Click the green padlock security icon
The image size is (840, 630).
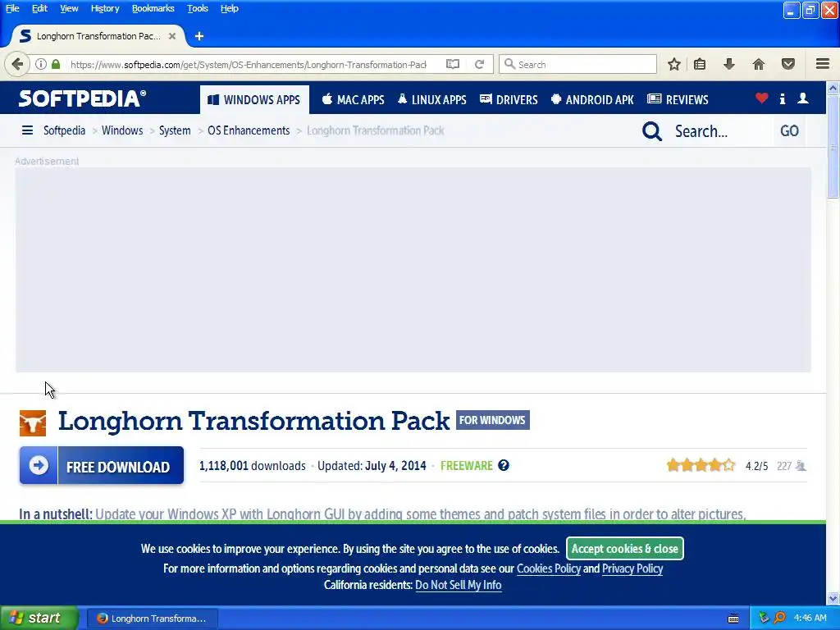56,64
